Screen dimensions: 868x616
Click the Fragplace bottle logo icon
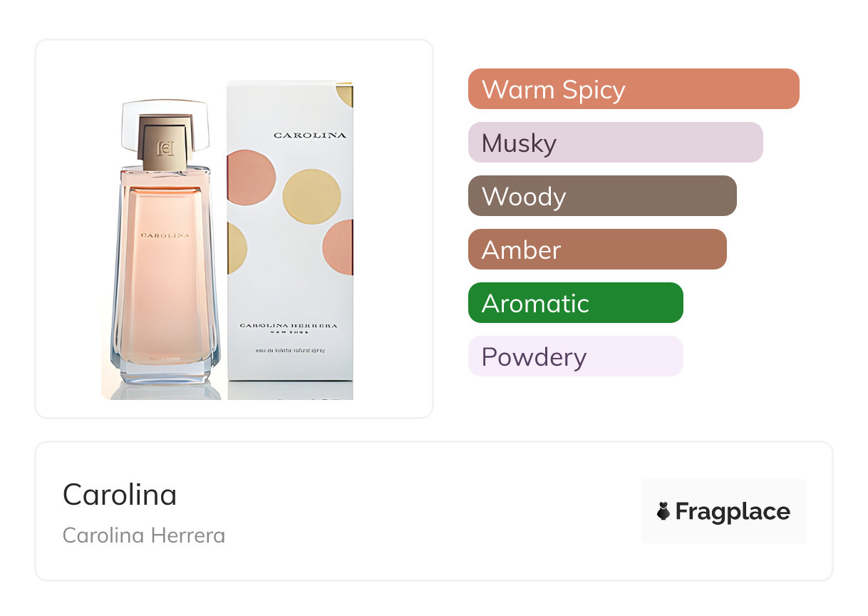pos(663,511)
